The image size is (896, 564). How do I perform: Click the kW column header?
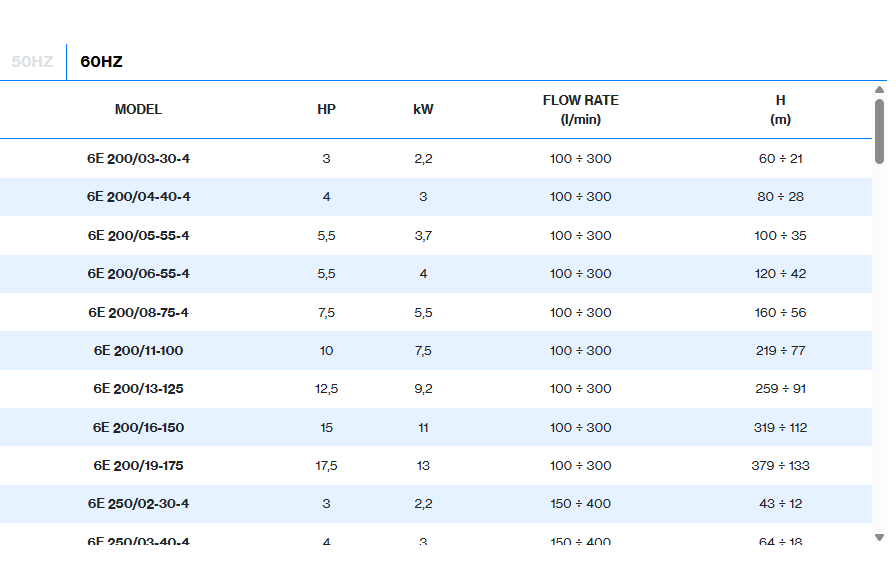pos(423,110)
